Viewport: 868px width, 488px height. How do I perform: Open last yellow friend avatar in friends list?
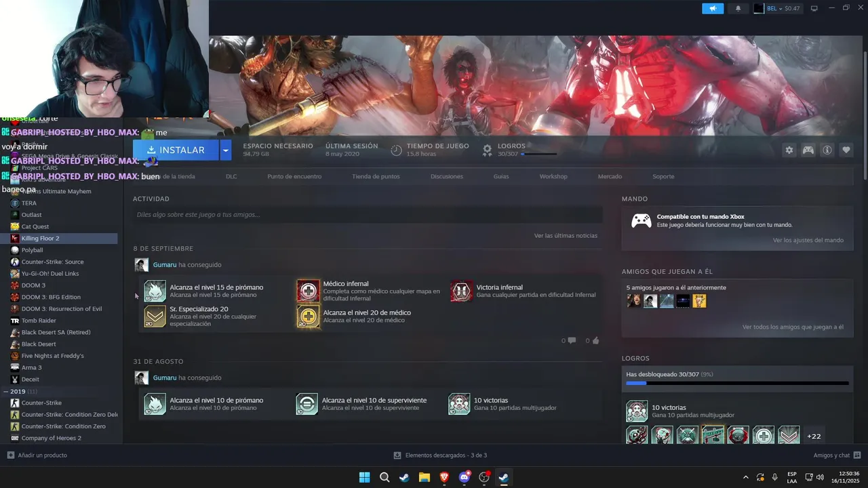tap(699, 301)
